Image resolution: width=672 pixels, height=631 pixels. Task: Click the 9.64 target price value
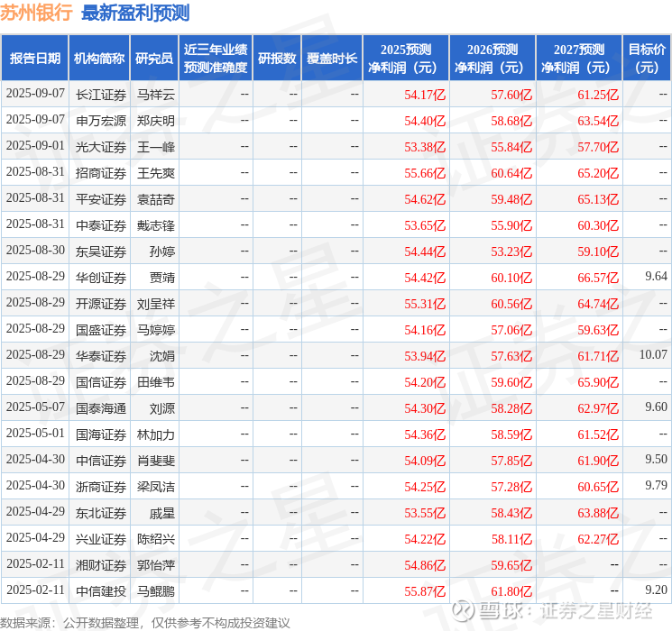(656, 277)
